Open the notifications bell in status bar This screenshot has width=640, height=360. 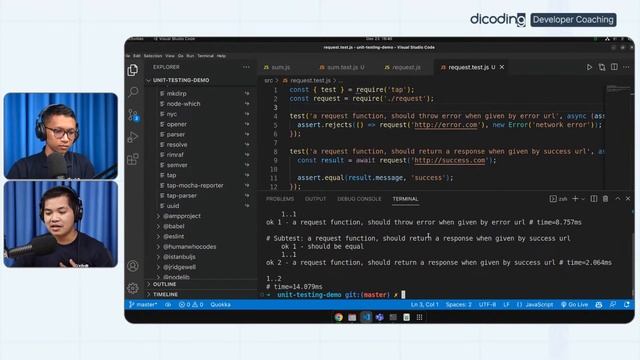tap(627, 305)
